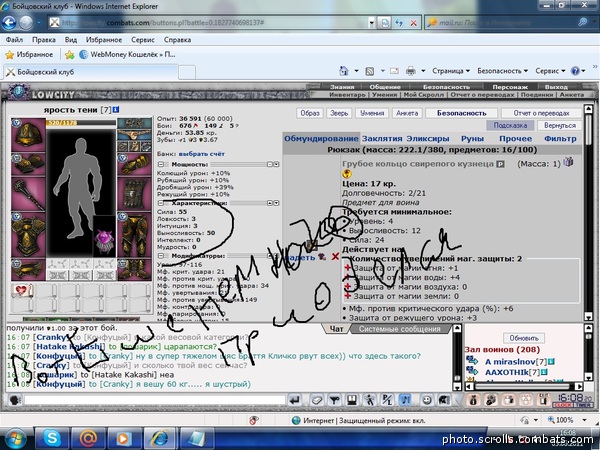The image size is (600, 450).
Task: Click the player list horizontal scrollbar
Action: click(524, 386)
